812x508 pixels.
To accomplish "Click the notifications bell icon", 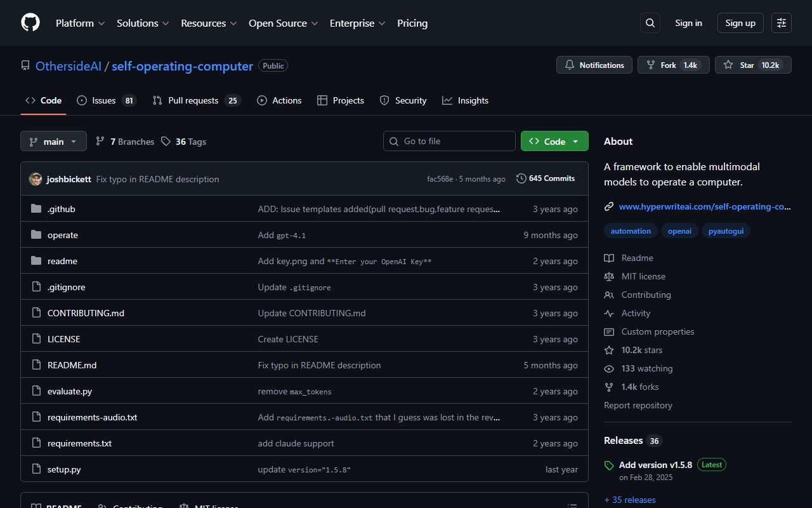I will [x=570, y=64].
